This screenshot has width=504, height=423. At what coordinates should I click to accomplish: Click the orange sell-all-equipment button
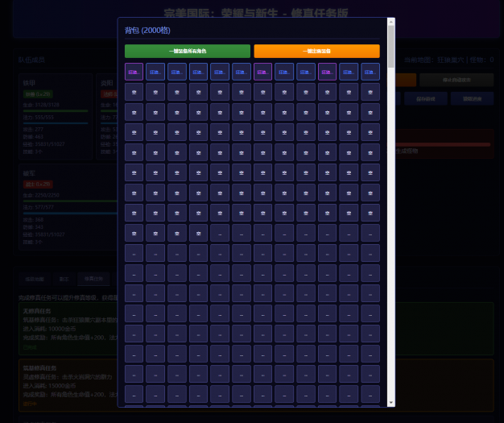(316, 51)
